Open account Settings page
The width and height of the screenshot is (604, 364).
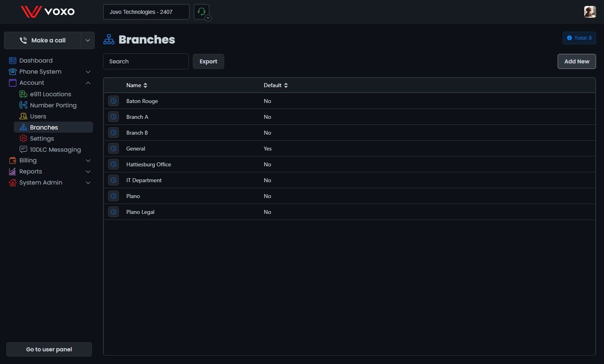(x=42, y=139)
